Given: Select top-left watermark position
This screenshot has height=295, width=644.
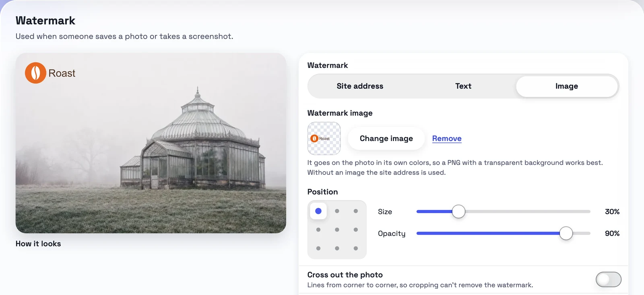Looking at the screenshot, I should click(318, 211).
